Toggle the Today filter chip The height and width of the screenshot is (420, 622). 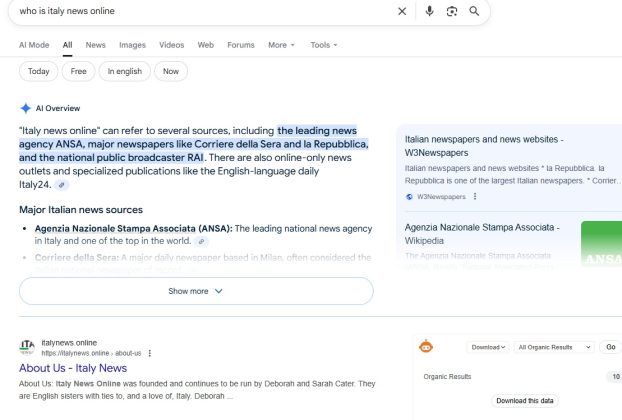point(38,71)
